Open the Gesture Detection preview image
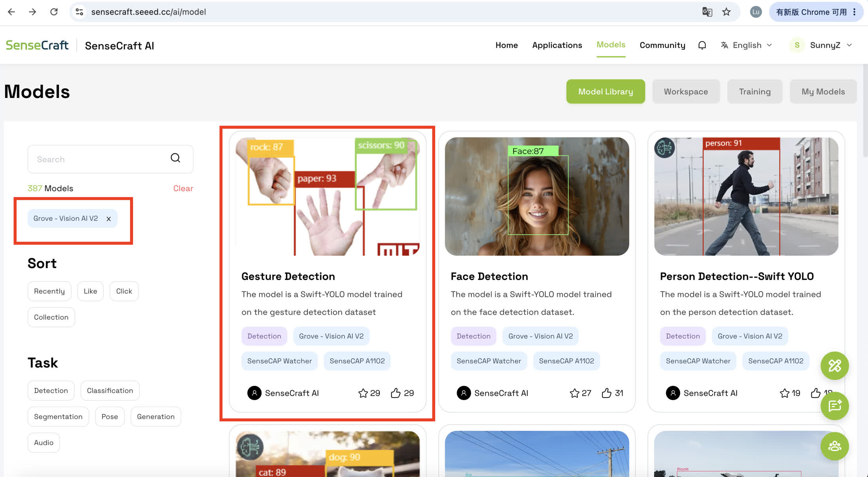 coord(328,196)
